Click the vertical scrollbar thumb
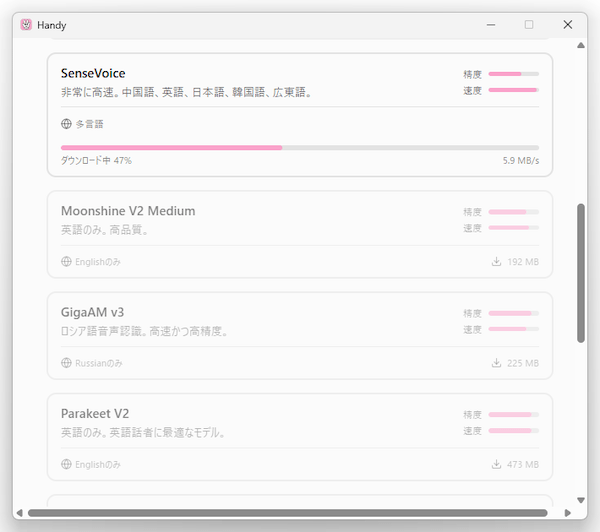Image resolution: width=600 pixels, height=532 pixels. pos(581,273)
